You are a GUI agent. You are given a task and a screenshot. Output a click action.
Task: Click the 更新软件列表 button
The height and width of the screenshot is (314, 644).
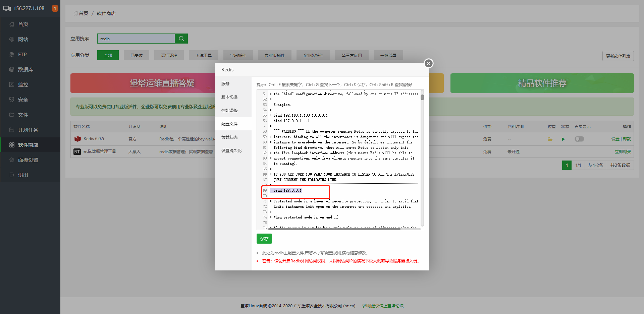click(x=618, y=56)
